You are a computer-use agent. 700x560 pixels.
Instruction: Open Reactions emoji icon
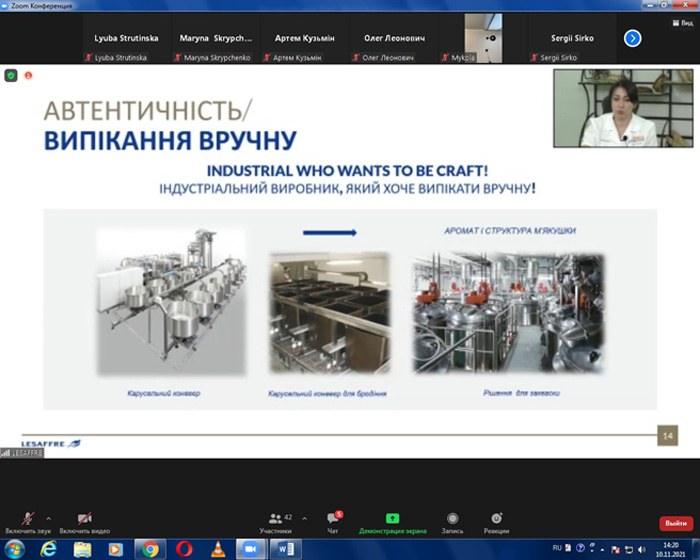point(496,518)
